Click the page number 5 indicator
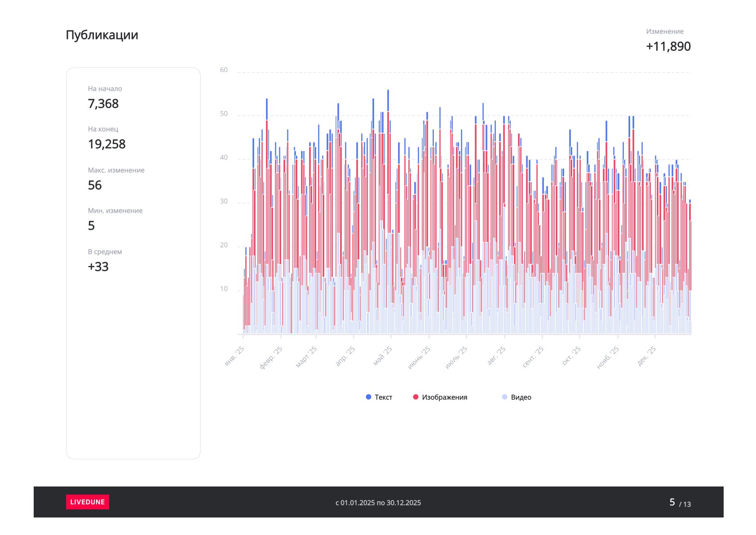This screenshot has width=756, height=535. tap(672, 502)
